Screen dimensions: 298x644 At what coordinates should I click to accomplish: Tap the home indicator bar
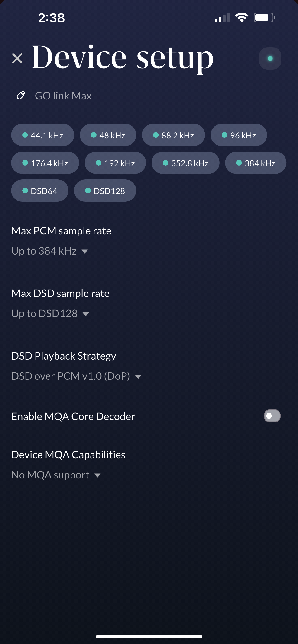pos(149,637)
